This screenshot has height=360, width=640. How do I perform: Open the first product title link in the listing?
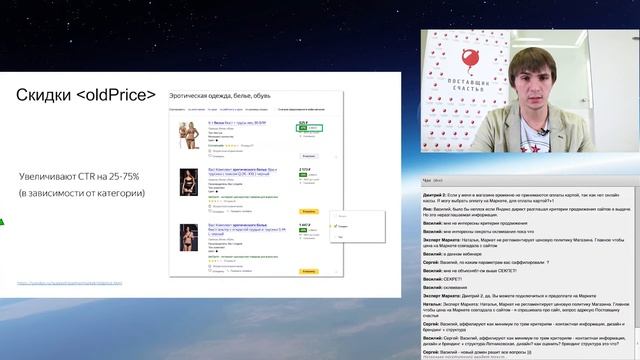(x=237, y=123)
